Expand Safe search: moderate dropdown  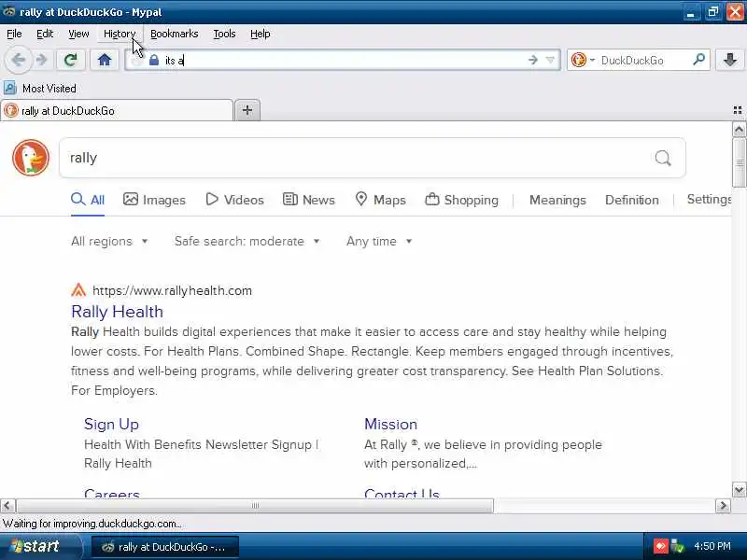coord(247,241)
